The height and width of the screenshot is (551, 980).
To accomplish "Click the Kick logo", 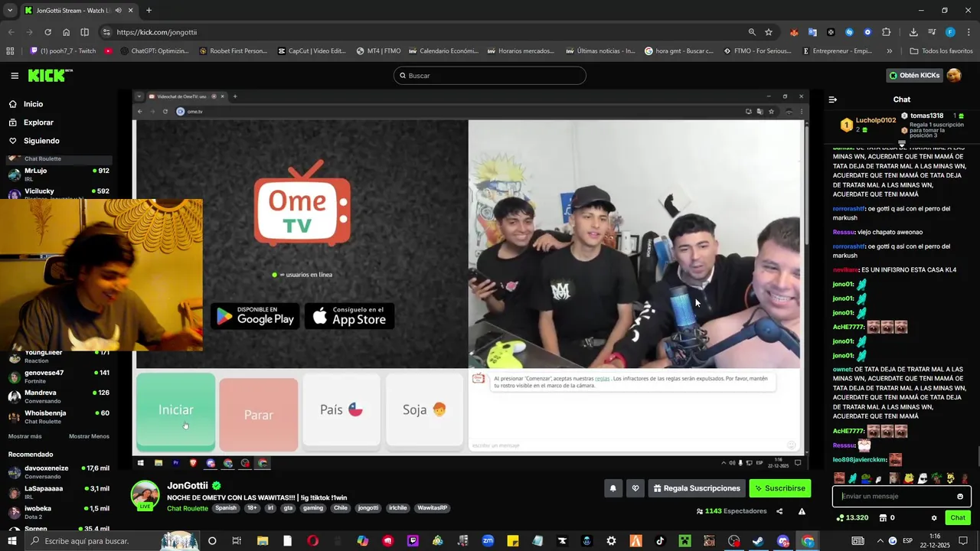I will [x=51, y=75].
